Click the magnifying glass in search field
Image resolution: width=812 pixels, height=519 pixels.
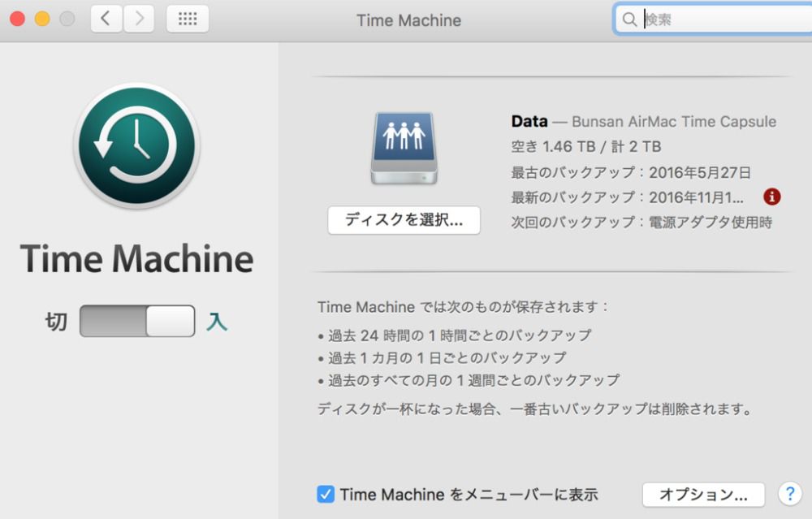tap(629, 19)
